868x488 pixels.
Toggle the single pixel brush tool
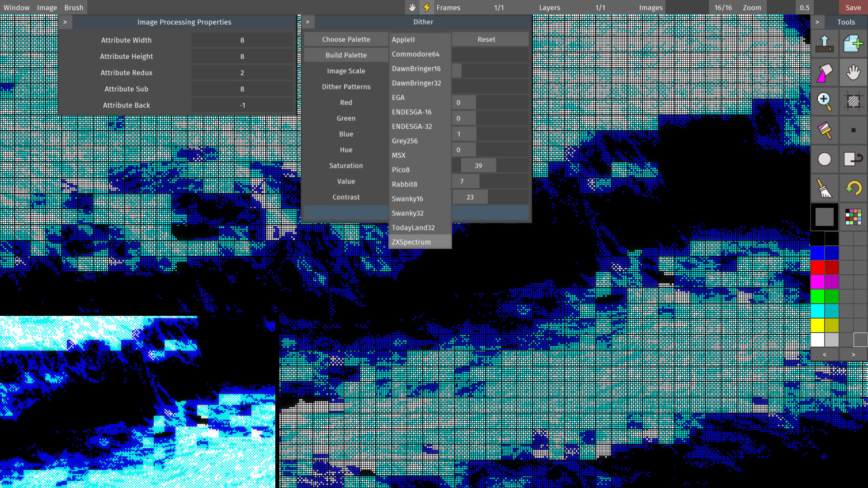pos(854,130)
